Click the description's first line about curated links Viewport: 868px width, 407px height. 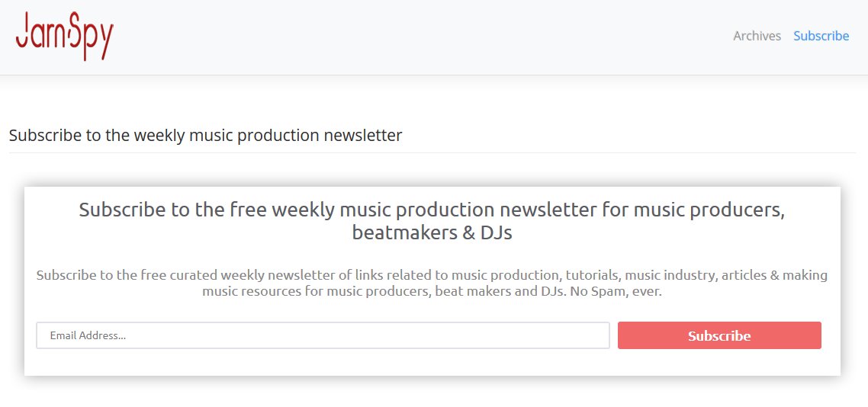click(x=432, y=275)
